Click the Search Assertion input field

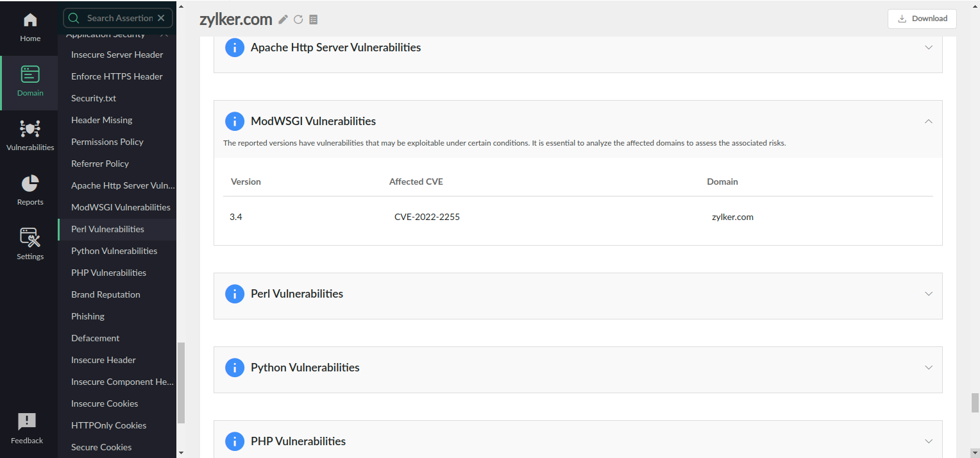(x=119, y=18)
